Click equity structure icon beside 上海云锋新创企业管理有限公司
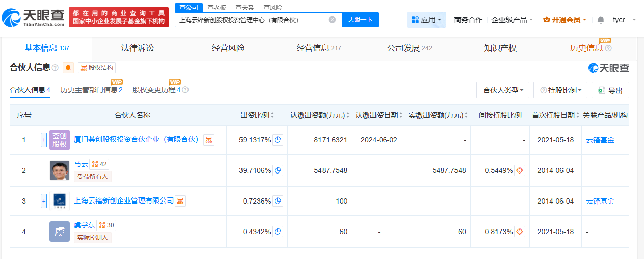Screen dimensions: 644x259 [x=180, y=201]
